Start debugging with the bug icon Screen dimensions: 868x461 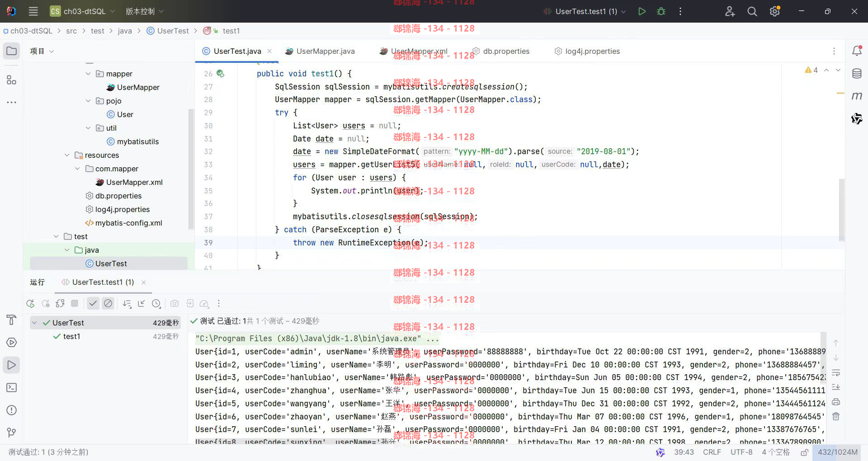[x=661, y=11]
